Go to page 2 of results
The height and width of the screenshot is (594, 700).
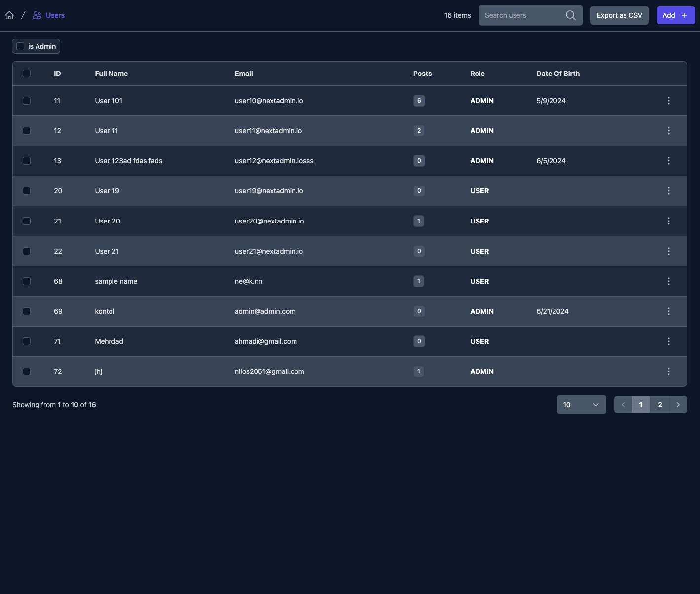[x=660, y=405]
